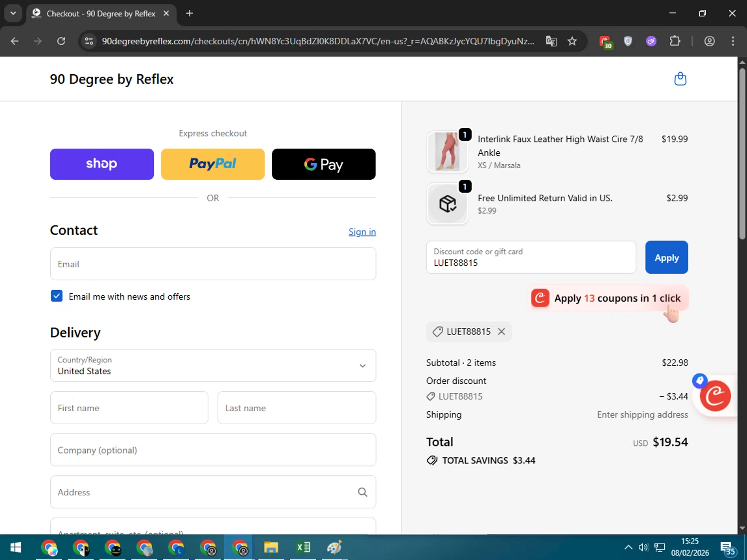Close the Checkout browser tab
This screenshot has width=747, height=560.
(x=166, y=13)
